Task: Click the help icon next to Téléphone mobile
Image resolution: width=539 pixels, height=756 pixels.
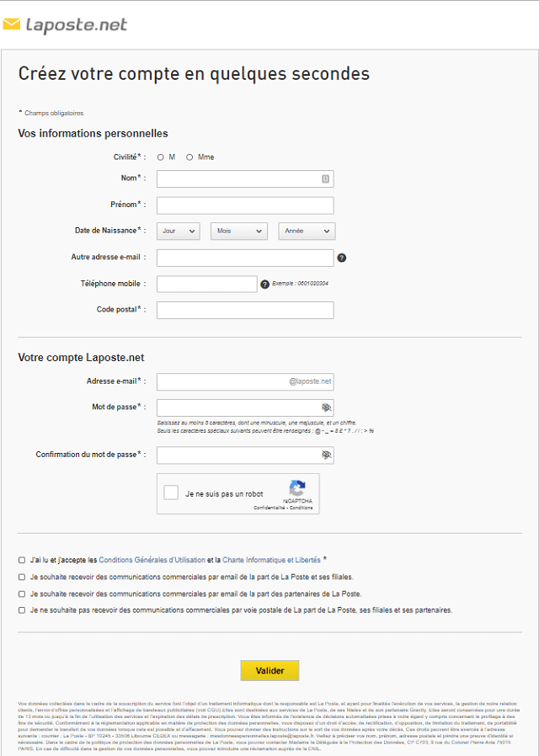Action: click(x=266, y=284)
